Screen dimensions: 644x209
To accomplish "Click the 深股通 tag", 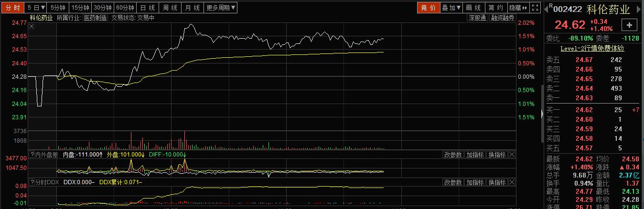I will (477, 18).
